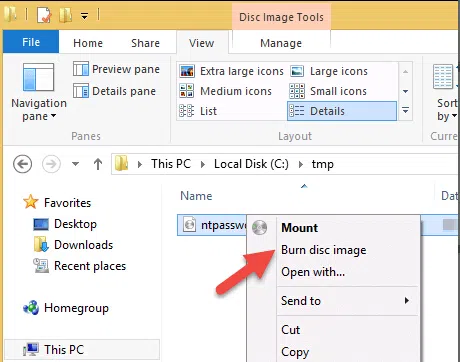
Task: Choose Large icons layout
Action: [329, 71]
